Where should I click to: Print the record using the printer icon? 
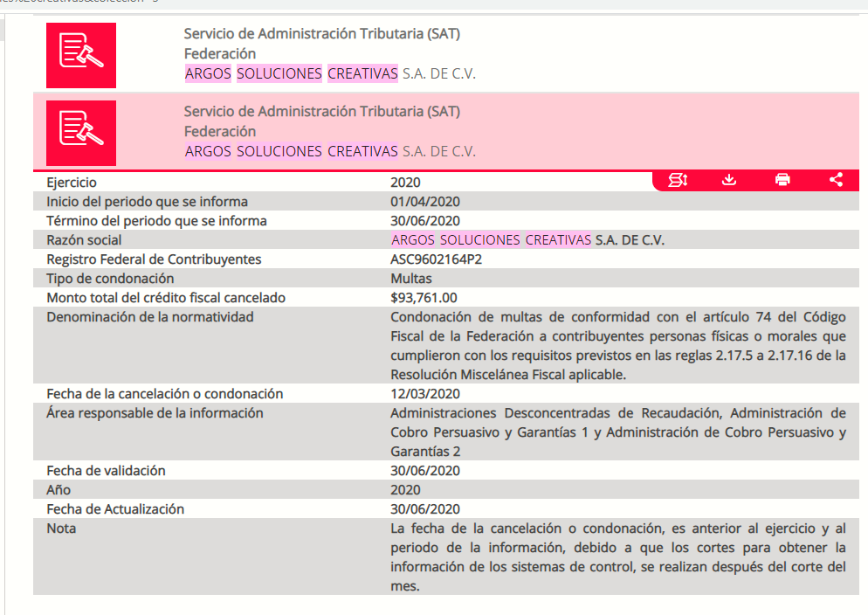782,180
